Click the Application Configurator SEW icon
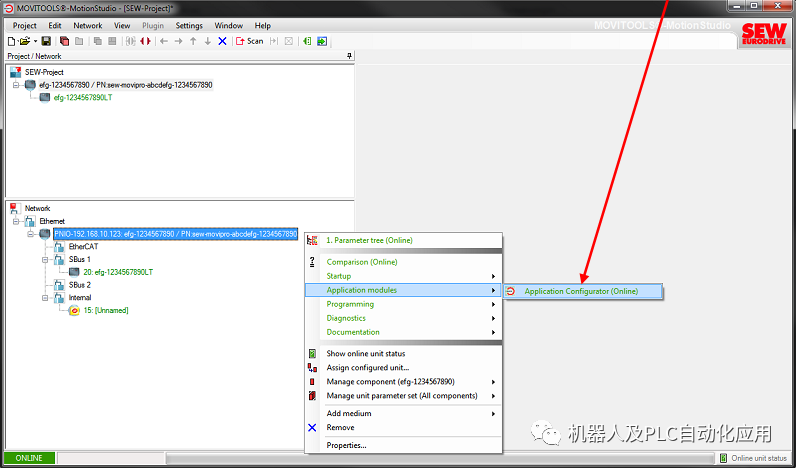This screenshot has width=798, height=468. (511, 291)
